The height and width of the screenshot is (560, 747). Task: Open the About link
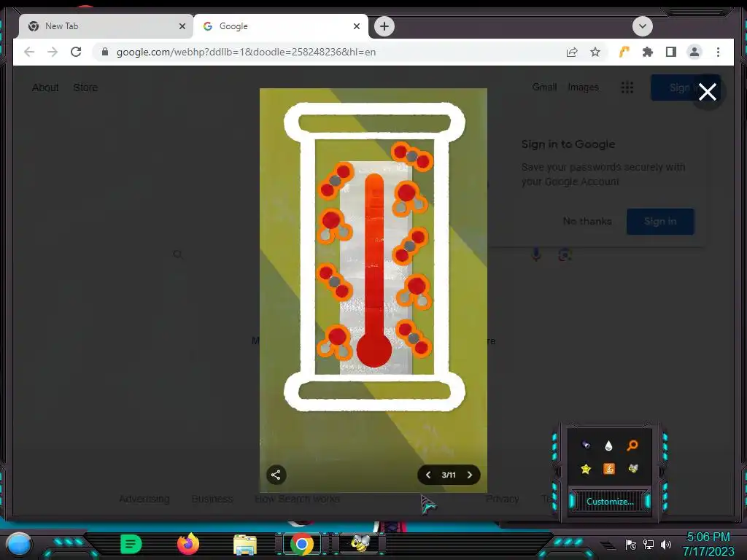(45, 87)
